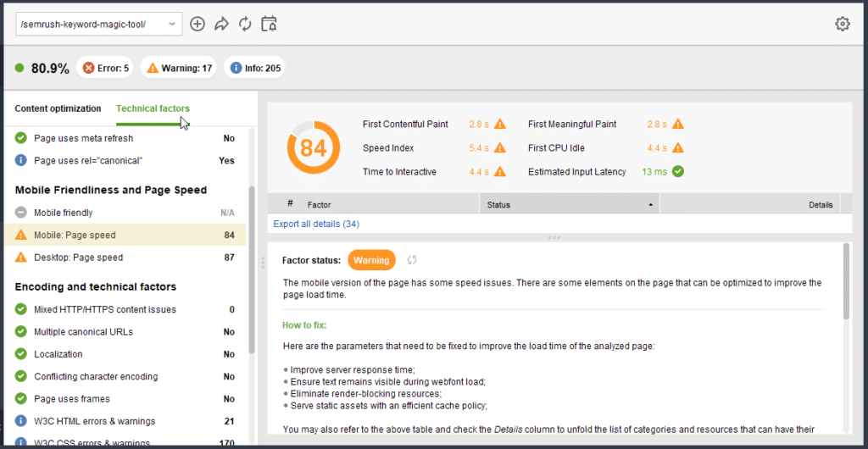Sort by the Status column header

point(568,205)
